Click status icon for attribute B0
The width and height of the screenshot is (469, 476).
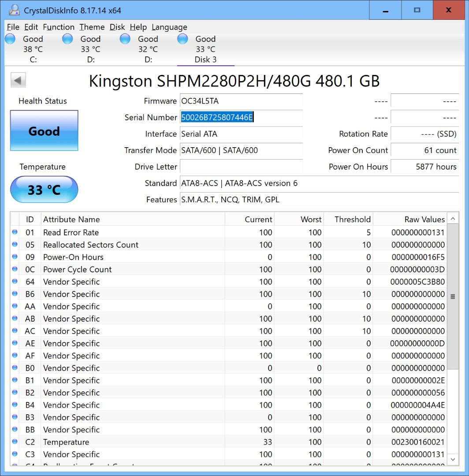point(15,368)
